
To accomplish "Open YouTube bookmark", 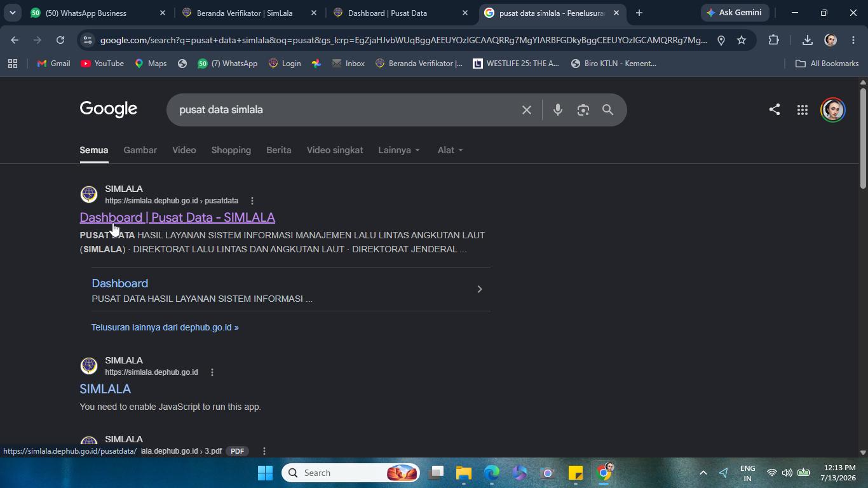I will pyautogui.click(x=102, y=64).
